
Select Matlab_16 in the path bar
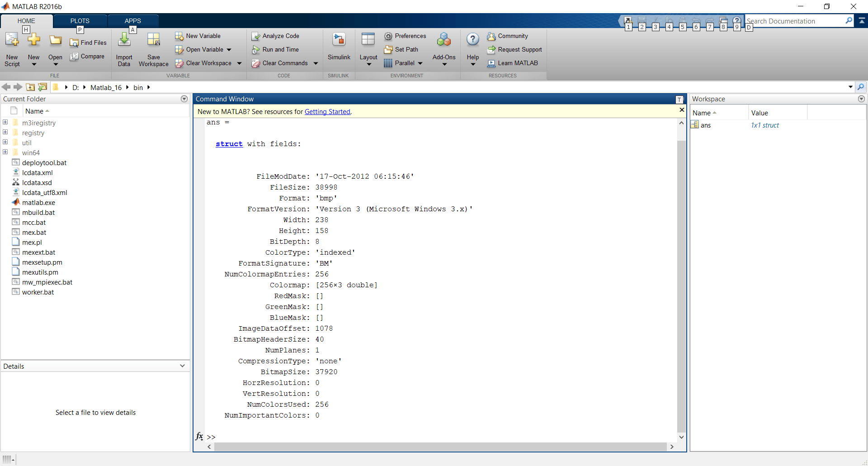106,87
